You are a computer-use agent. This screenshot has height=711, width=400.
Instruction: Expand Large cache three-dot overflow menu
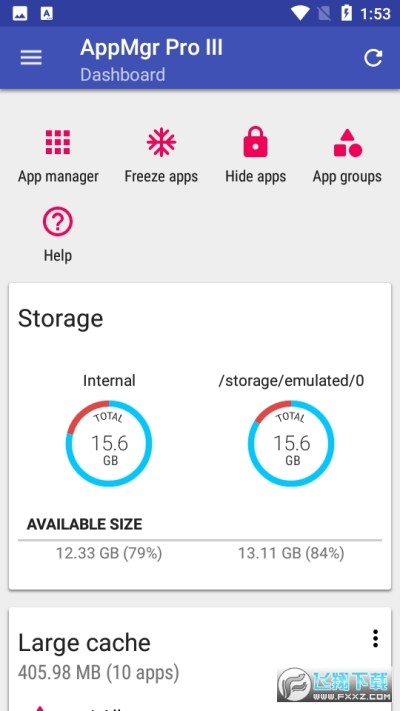(375, 638)
